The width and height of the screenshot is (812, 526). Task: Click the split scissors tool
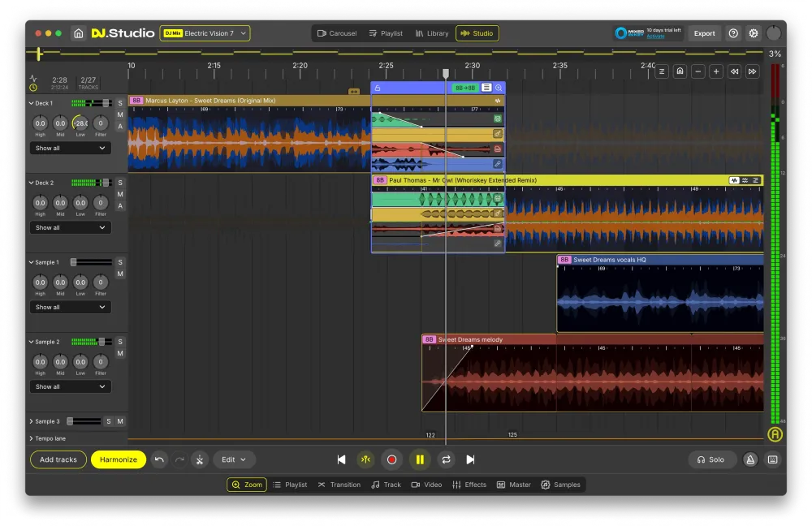coord(200,459)
